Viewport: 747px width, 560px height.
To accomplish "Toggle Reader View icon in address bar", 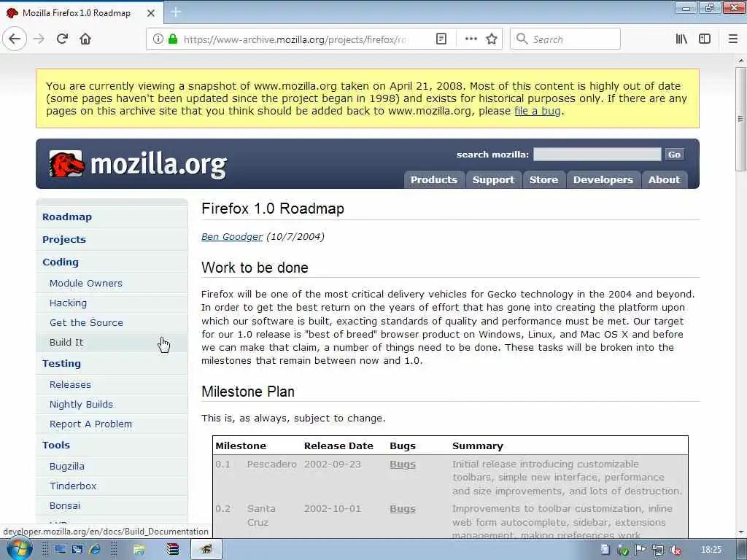I will pos(441,39).
